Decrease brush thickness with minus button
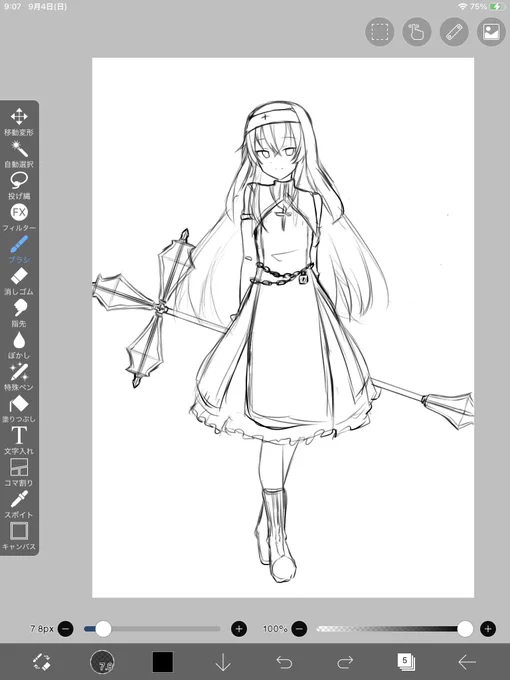Screen dimensions: 510x680 pos(65,628)
